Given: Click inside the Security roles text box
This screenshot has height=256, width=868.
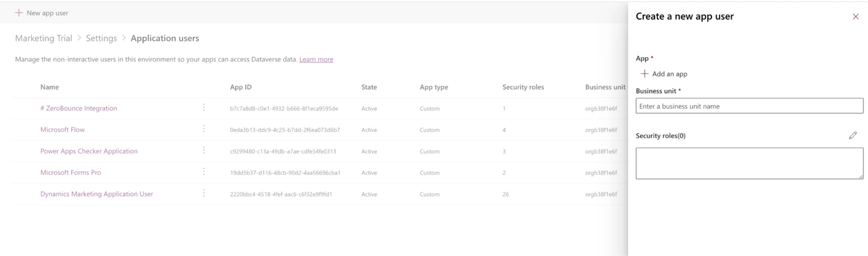Looking at the screenshot, I should (x=749, y=163).
